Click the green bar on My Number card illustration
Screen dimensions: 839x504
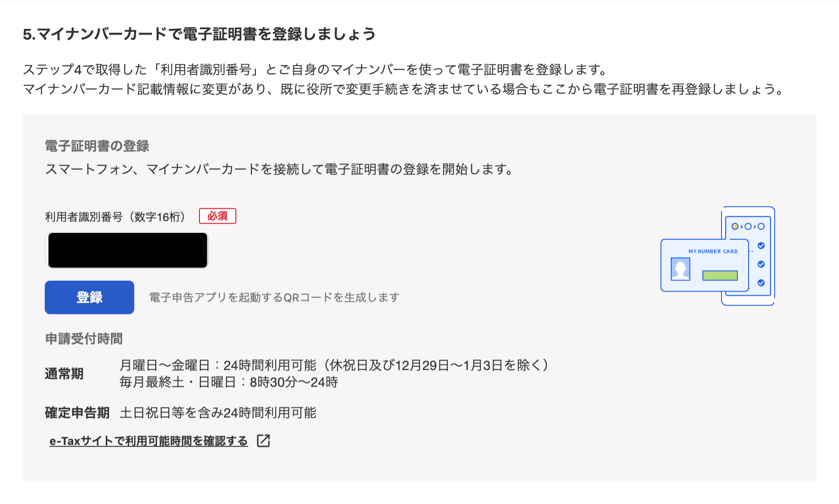point(720,275)
